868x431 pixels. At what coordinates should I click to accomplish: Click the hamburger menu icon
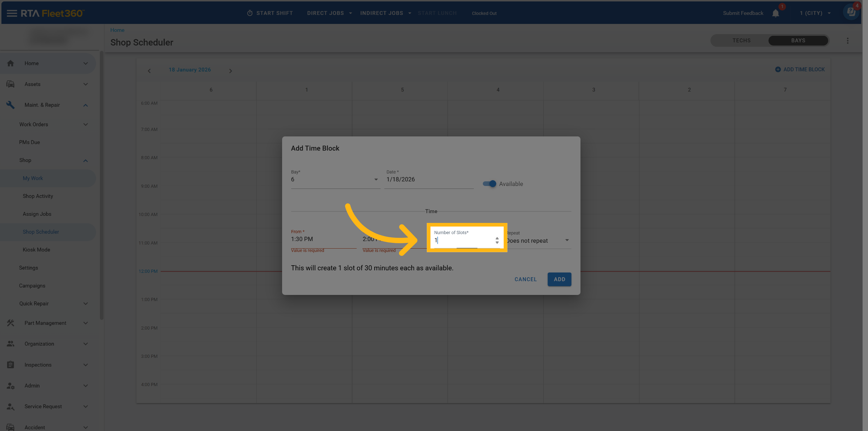[12, 13]
